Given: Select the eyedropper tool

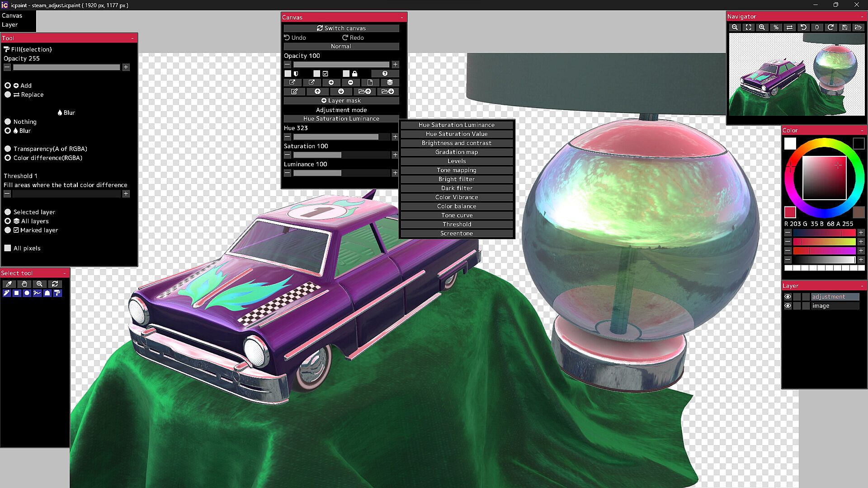Looking at the screenshot, I should coord(8,284).
